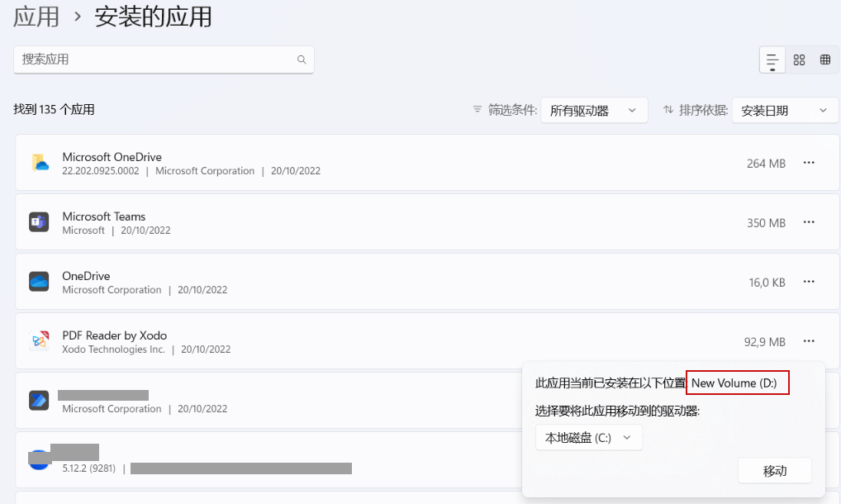The width and height of the screenshot is (841, 504).
Task: Switch to table view layout
Action: (x=825, y=59)
